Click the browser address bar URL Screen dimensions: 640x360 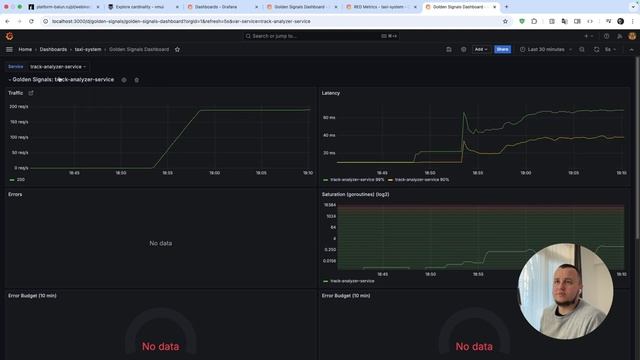[x=181, y=21]
